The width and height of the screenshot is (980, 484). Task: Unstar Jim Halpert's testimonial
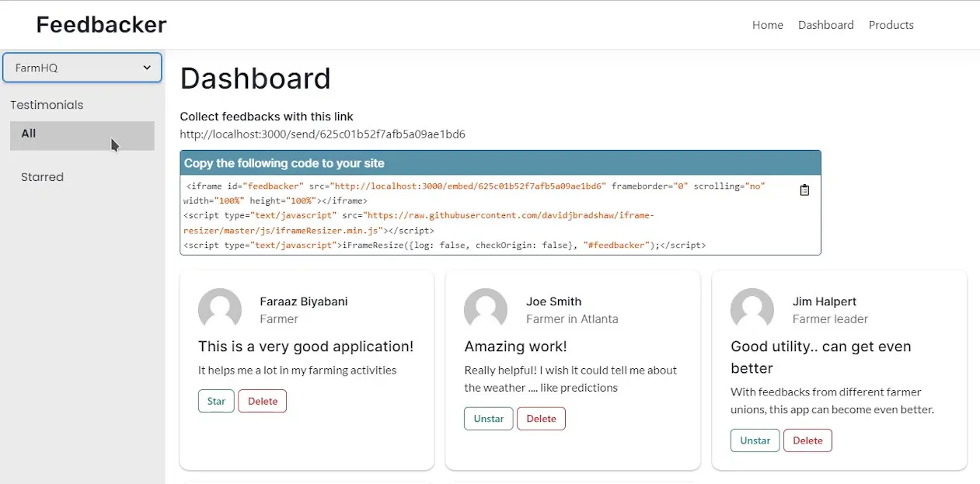[x=755, y=440]
